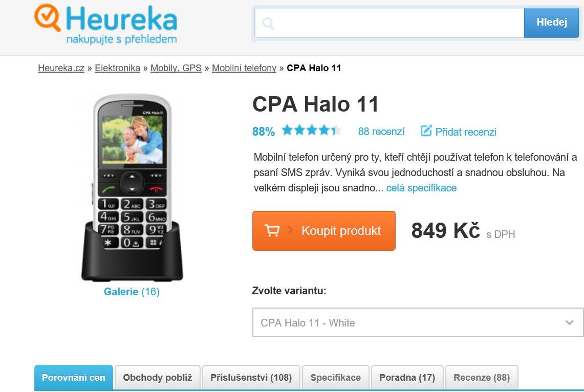Image resolution: width=584 pixels, height=392 pixels.
Task: Click the CPA Halo 11 phone image
Action: coord(132,188)
